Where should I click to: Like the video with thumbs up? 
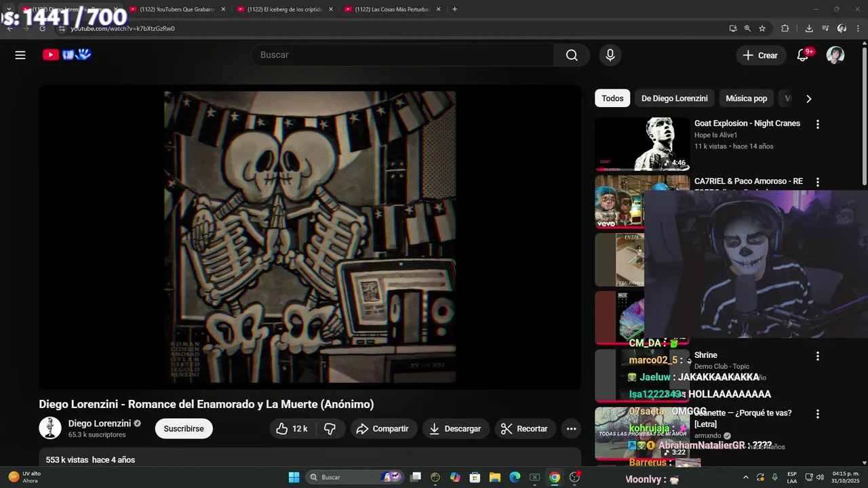(292, 428)
